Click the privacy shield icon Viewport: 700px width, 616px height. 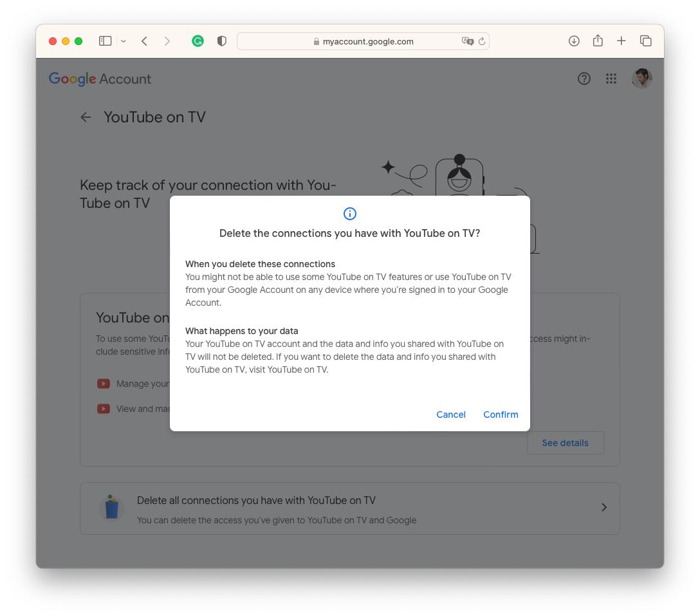click(x=222, y=41)
